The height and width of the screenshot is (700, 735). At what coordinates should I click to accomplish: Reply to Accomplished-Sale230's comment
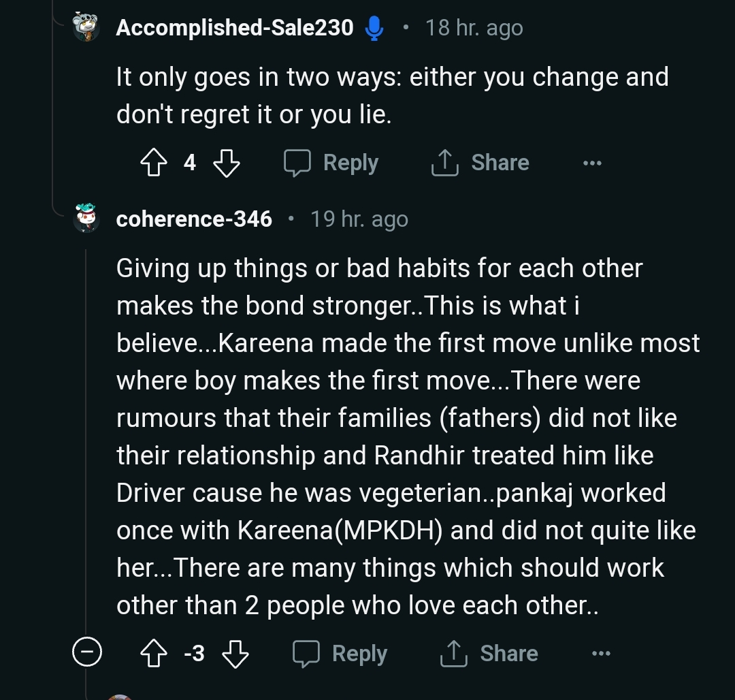pyautogui.click(x=331, y=163)
